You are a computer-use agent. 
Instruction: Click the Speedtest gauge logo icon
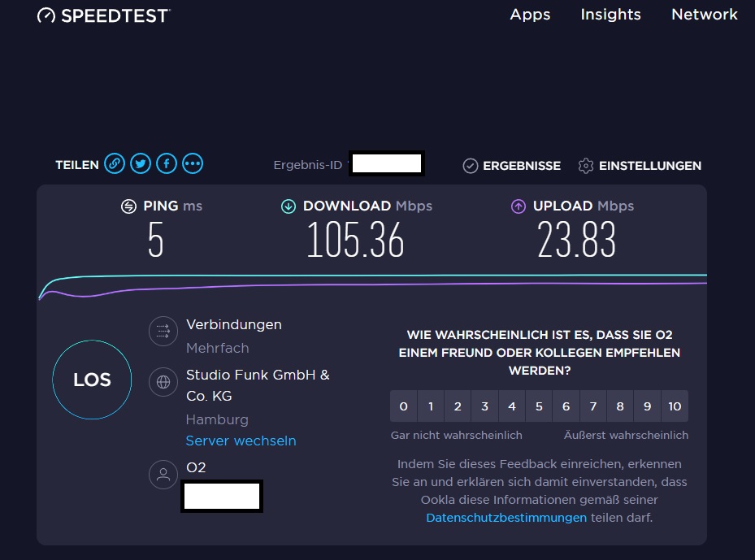[x=46, y=15]
